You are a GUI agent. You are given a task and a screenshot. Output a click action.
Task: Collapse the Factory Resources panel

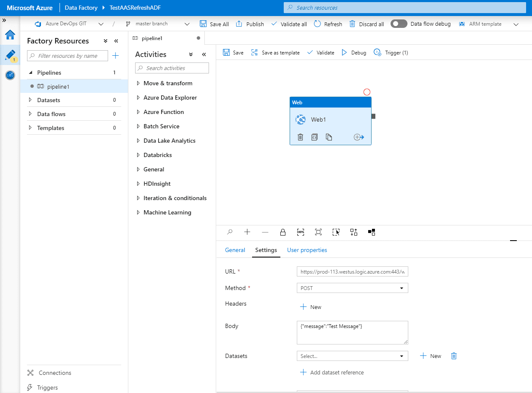(116, 41)
